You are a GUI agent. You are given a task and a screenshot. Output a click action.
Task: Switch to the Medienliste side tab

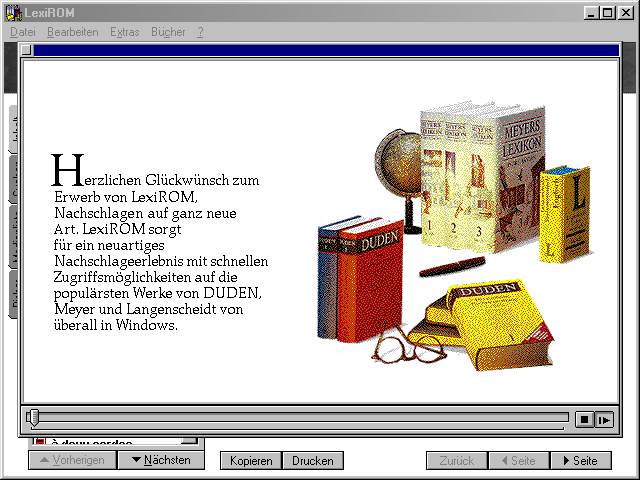(x=13, y=237)
